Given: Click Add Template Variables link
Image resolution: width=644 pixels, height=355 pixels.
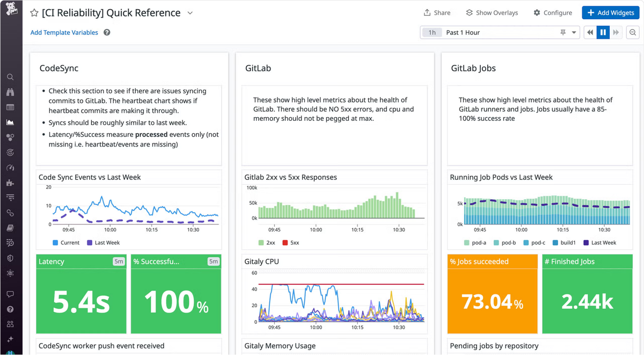Looking at the screenshot, I should [x=64, y=33].
